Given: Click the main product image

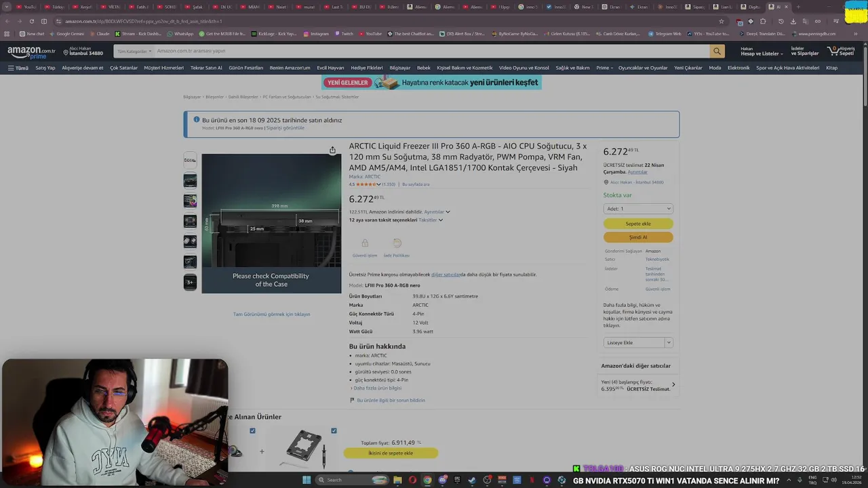Looking at the screenshot, I should (x=271, y=223).
